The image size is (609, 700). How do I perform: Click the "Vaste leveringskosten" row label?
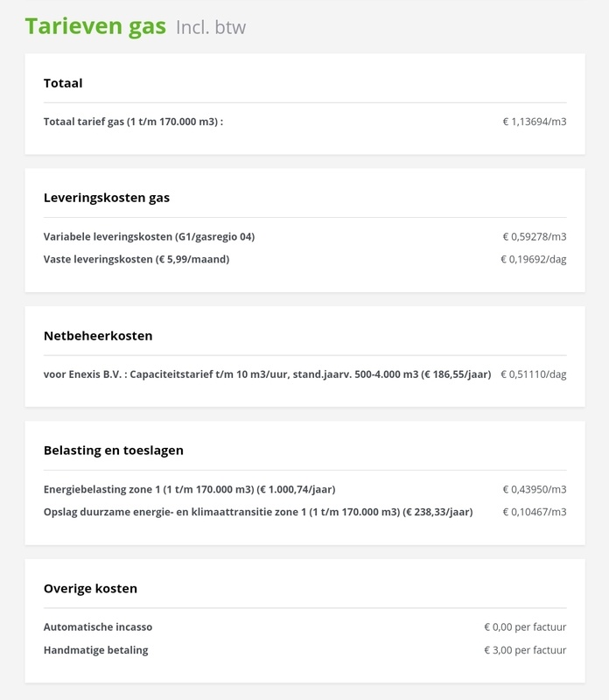click(x=136, y=259)
